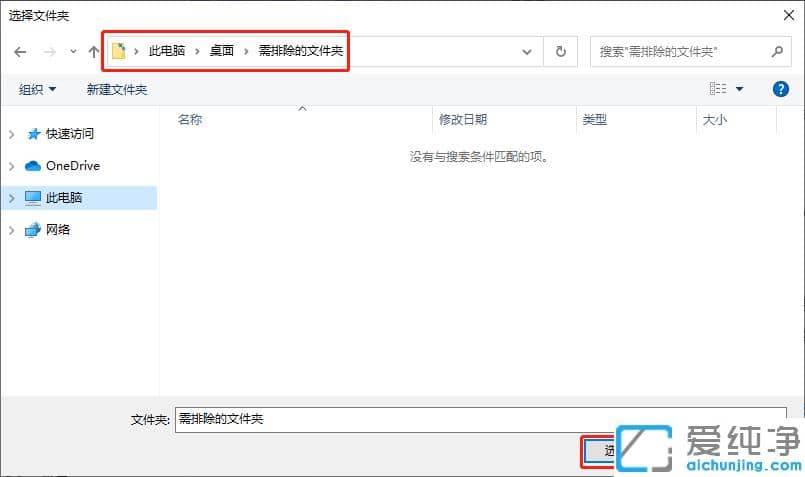Click the 网络 network icon
Image resolution: width=805 pixels, height=477 pixels.
[33, 230]
